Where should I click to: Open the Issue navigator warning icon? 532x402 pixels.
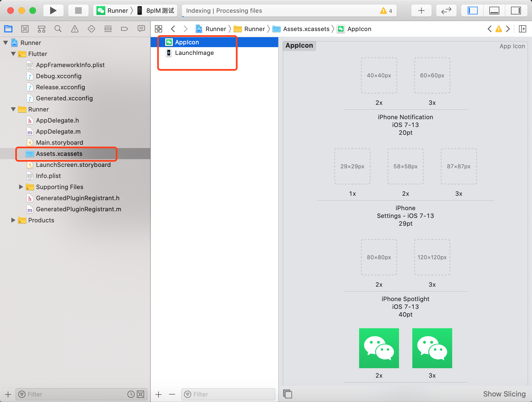pos(75,29)
